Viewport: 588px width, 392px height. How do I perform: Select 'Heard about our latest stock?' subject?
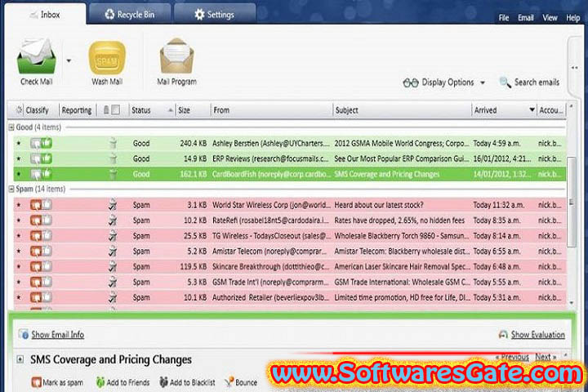point(379,205)
